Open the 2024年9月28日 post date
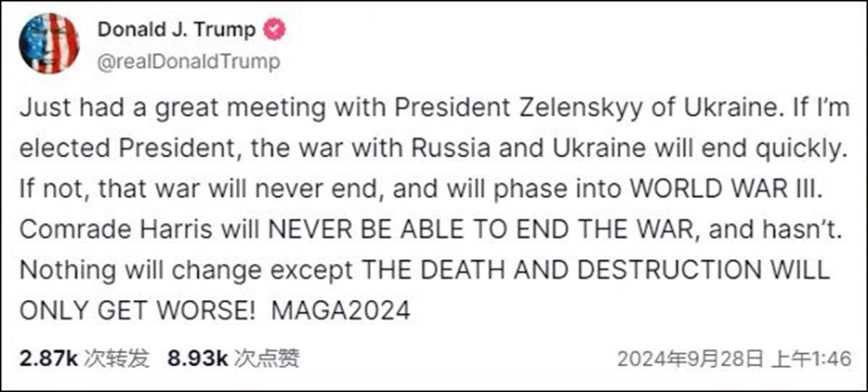The width and height of the screenshot is (868, 392). tap(686, 359)
